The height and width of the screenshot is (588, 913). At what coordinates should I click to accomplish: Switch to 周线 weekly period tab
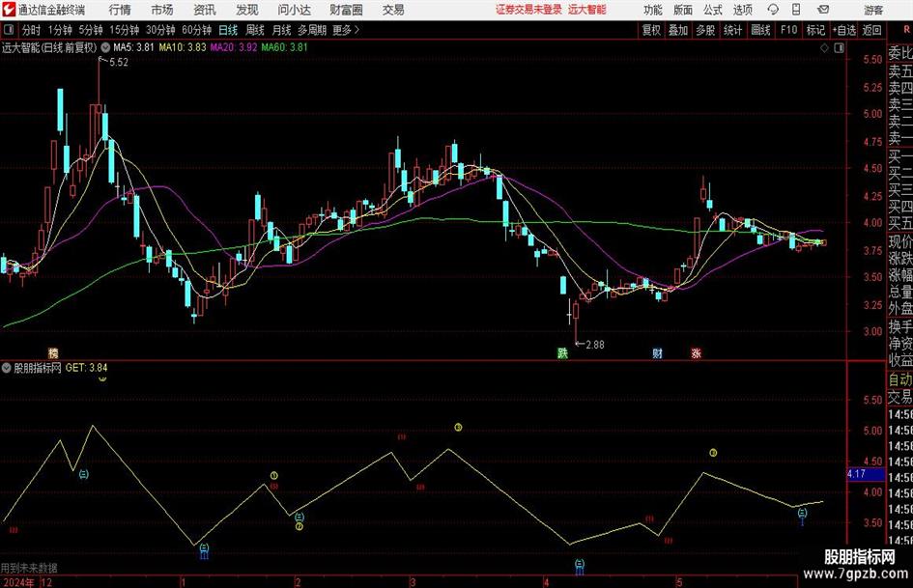pos(255,30)
